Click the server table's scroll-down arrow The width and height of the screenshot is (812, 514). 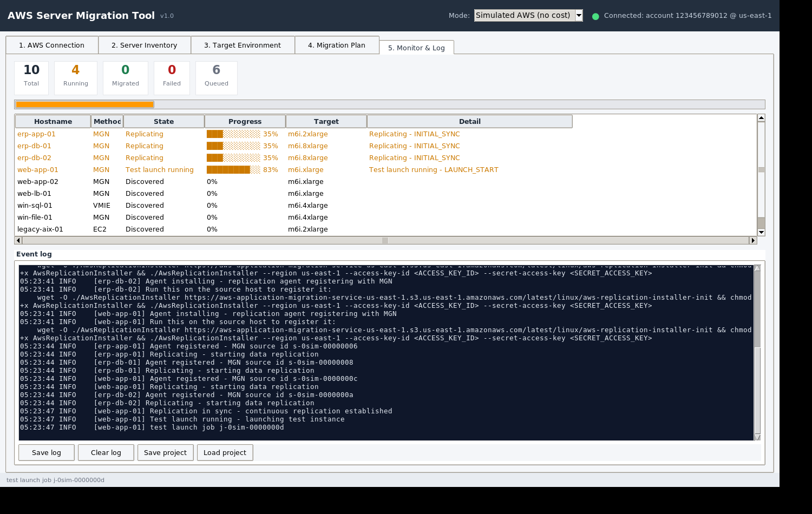click(761, 232)
